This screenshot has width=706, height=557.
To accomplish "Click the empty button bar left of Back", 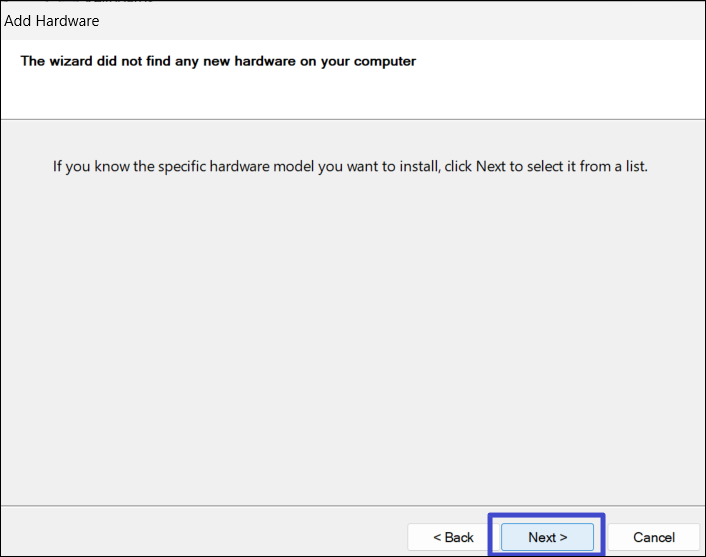I will click(x=200, y=537).
